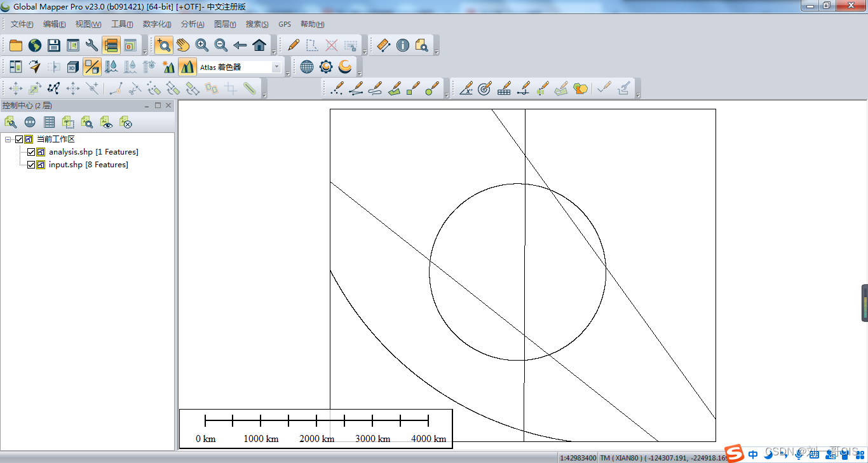Screen dimensions: 868x463
Task: Click zoom to layer icon in Control Center
Action: pyautogui.click(x=87, y=122)
